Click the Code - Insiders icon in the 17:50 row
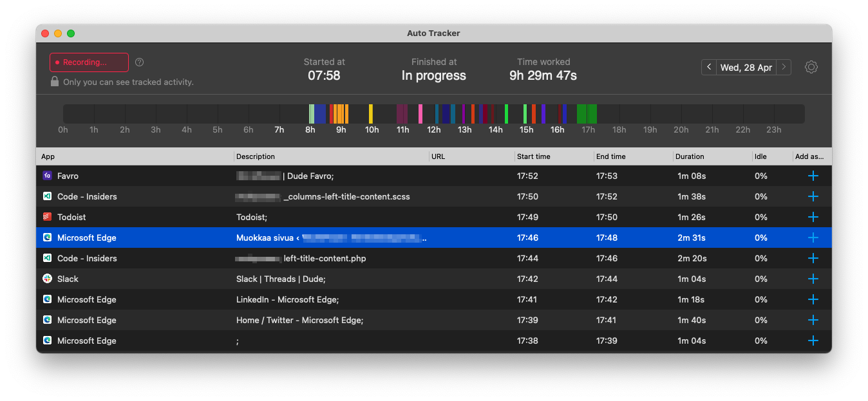Viewport: 868px width, 401px height. pos(47,196)
